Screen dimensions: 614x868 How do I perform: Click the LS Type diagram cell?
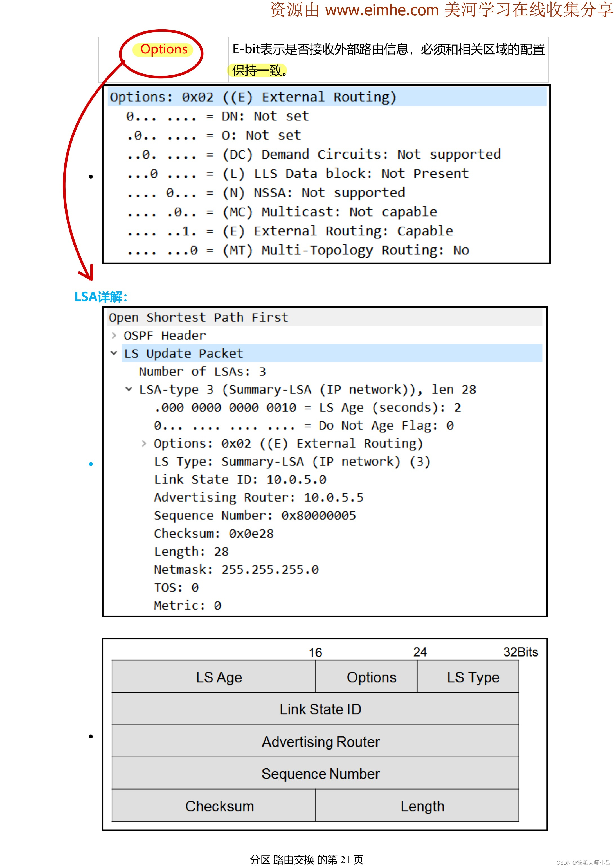pos(473,677)
